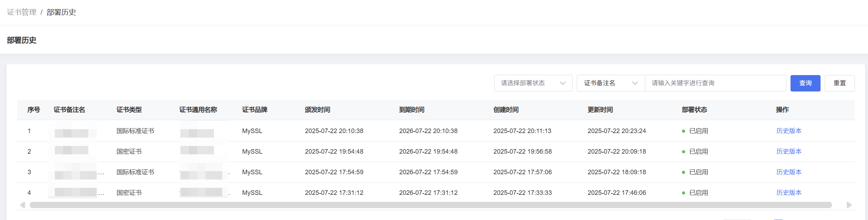Viewport: 868px width, 220px height.
Task: Click update time 2025-07-22 20:23:24
Action: pyautogui.click(x=617, y=131)
